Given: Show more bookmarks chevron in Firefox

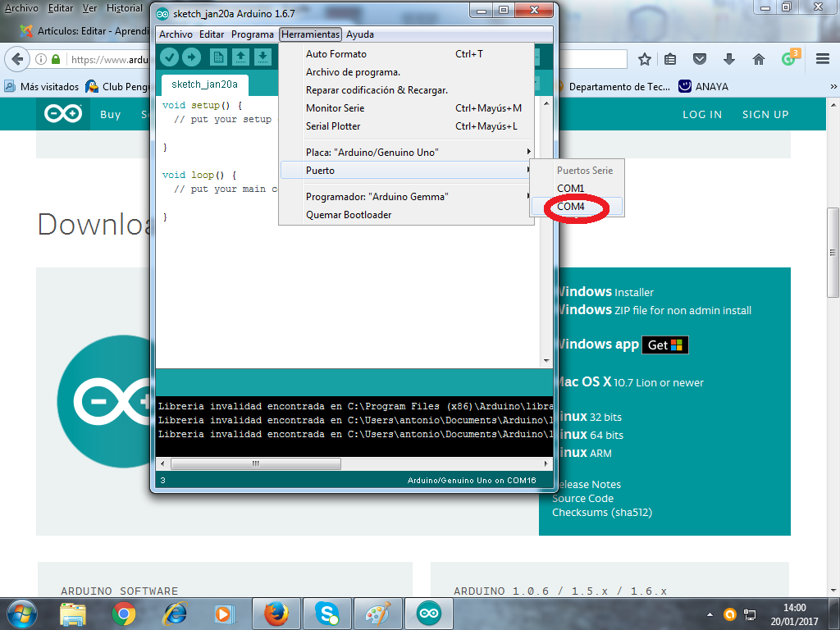Looking at the screenshot, I should click(833, 86).
